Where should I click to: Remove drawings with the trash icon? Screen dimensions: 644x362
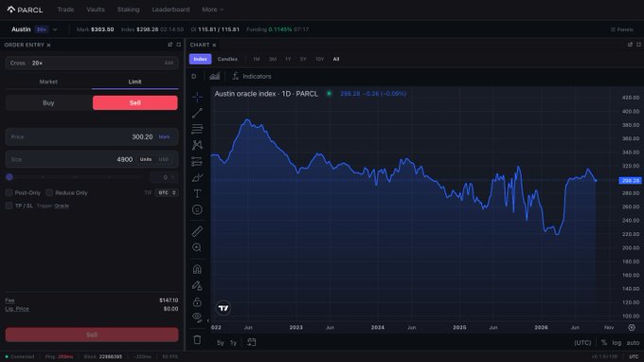197,340
